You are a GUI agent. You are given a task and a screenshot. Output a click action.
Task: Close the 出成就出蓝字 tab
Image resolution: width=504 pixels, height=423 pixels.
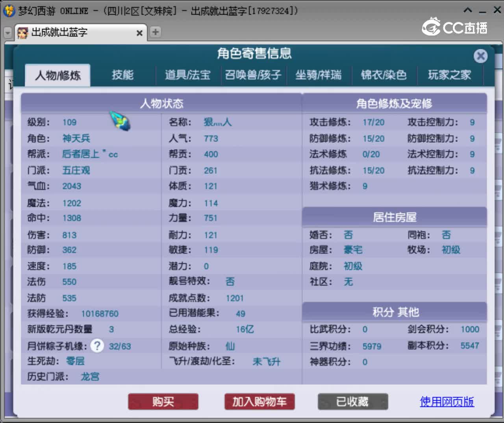click(139, 33)
